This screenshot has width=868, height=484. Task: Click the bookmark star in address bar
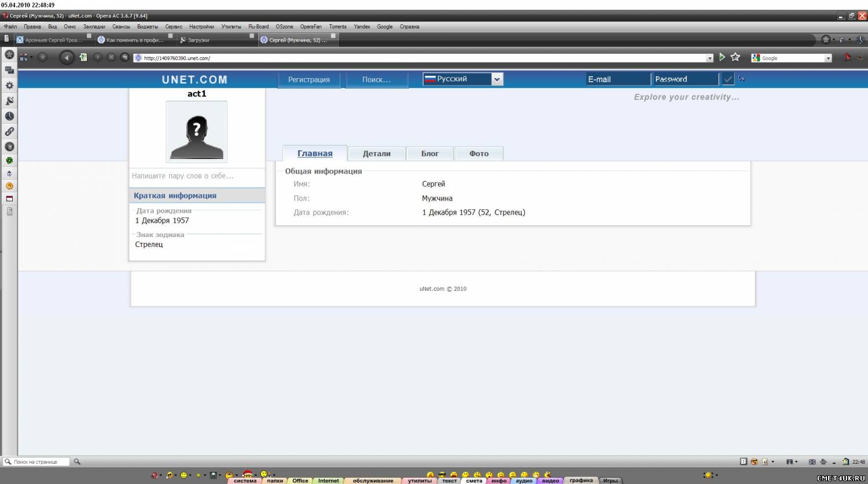tap(735, 57)
